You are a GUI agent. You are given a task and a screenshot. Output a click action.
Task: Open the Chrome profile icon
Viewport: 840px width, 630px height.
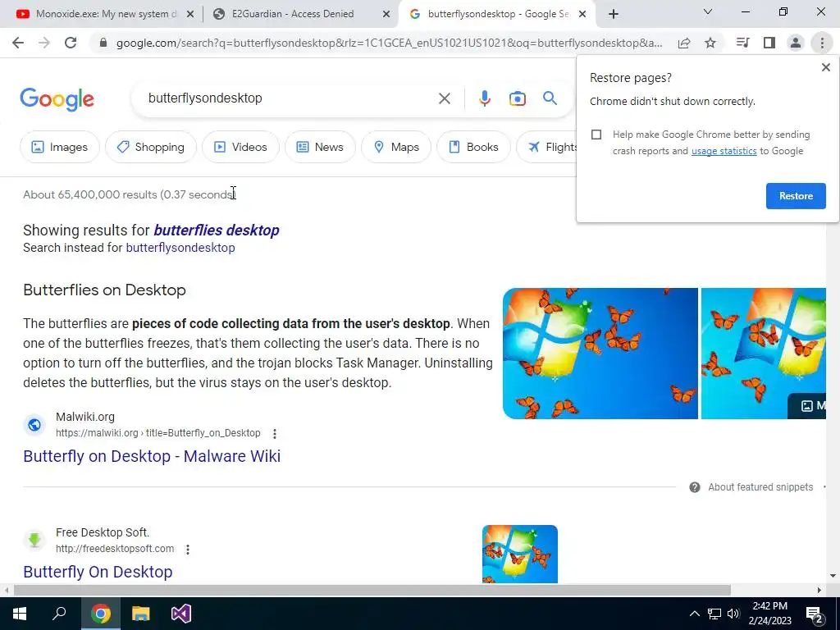coord(796,43)
